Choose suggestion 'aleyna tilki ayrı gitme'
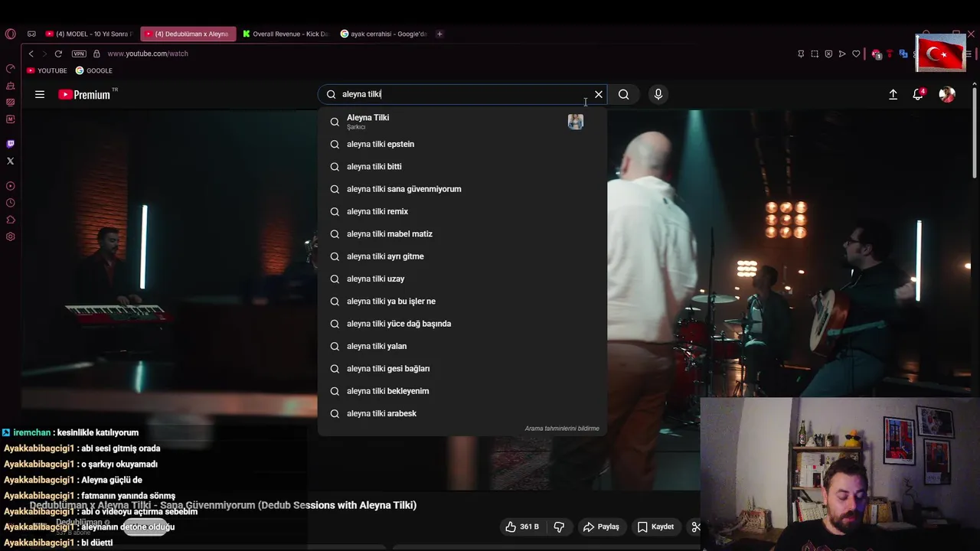The height and width of the screenshot is (551, 980). tap(462, 256)
